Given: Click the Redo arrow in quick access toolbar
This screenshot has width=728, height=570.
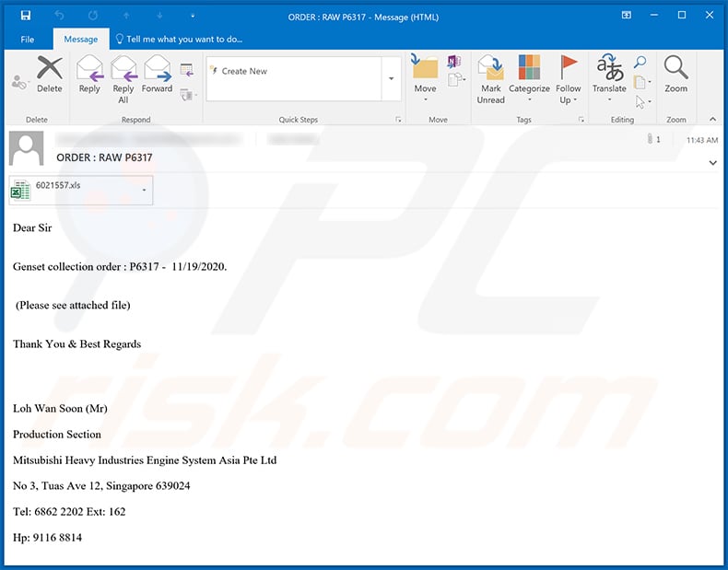Looking at the screenshot, I should (93, 16).
